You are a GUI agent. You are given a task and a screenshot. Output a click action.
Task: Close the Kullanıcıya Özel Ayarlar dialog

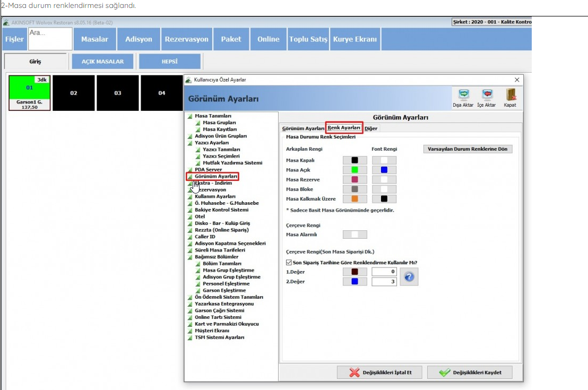(517, 80)
